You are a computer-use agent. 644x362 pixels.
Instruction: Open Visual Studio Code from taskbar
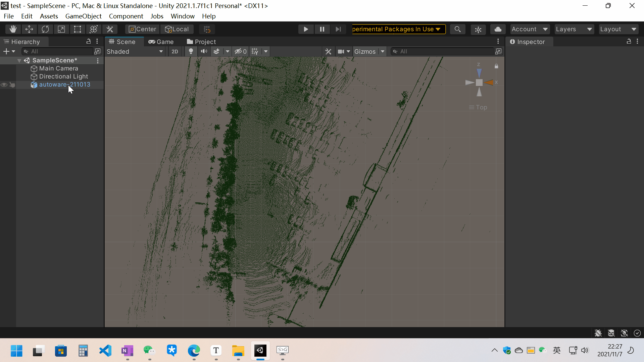(x=105, y=351)
